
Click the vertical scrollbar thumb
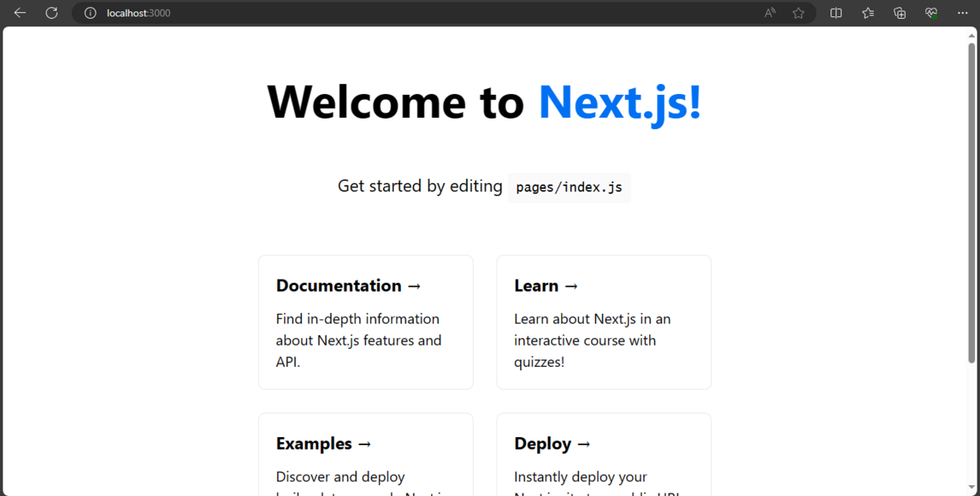pos(972,203)
